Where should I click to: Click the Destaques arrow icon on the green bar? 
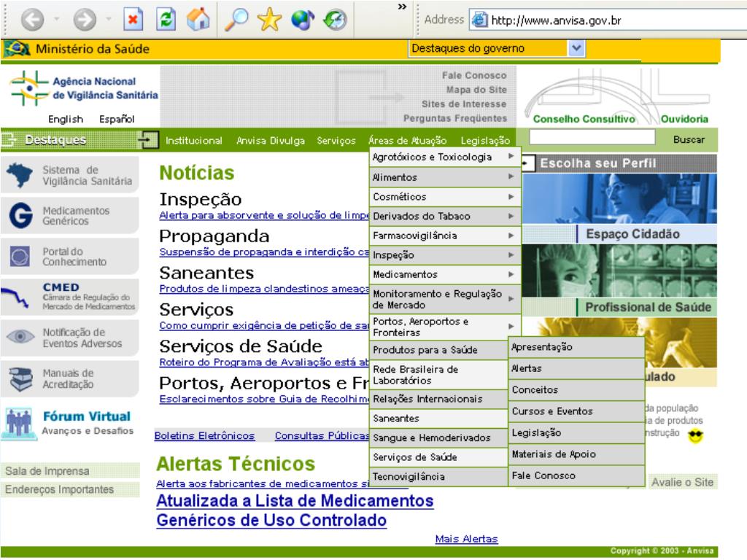(x=147, y=139)
